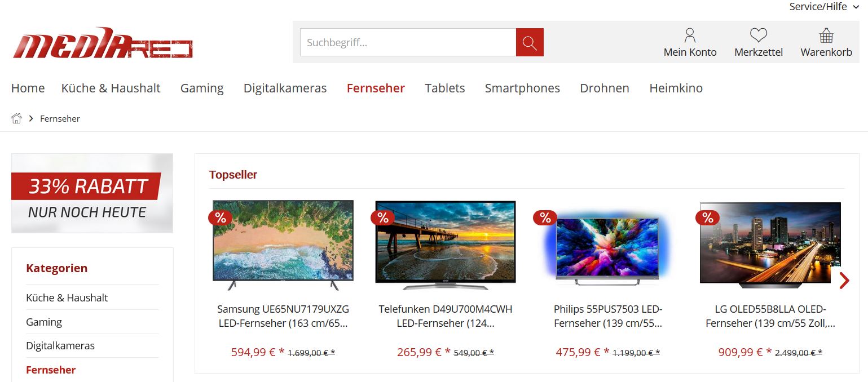Open the Drohnen menu item
The image size is (868, 382).
(605, 88)
